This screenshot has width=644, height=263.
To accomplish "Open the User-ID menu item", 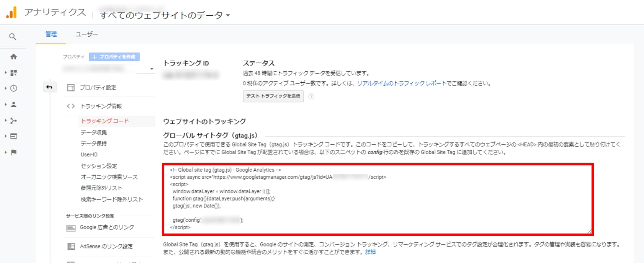I will pos(89,155).
